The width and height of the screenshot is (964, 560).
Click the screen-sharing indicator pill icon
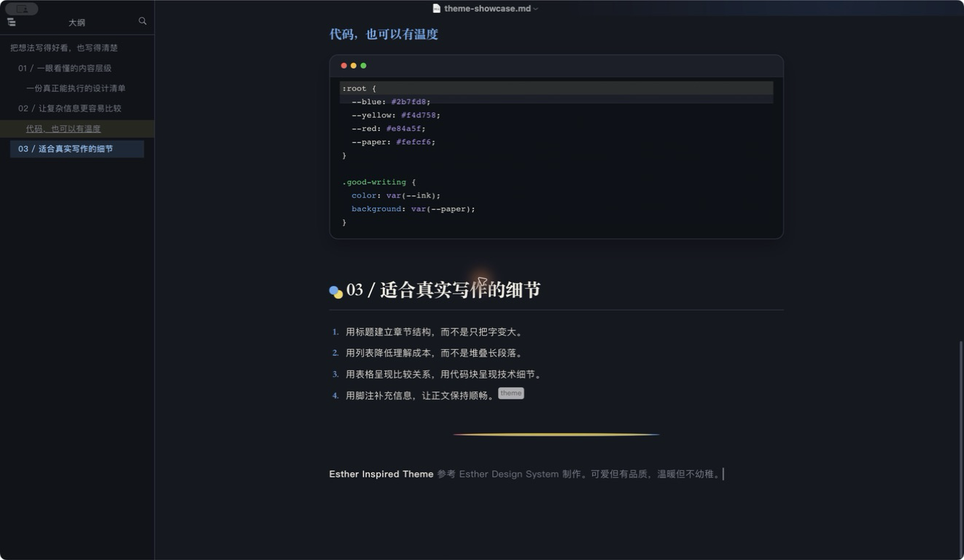tap(22, 9)
